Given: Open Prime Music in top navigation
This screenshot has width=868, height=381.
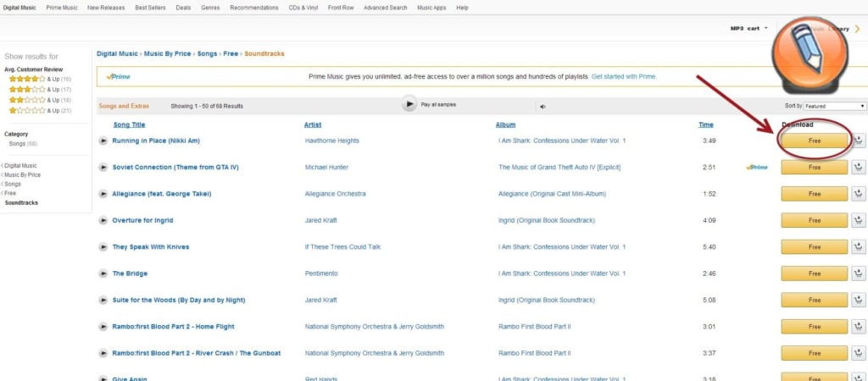Looking at the screenshot, I should point(62,8).
